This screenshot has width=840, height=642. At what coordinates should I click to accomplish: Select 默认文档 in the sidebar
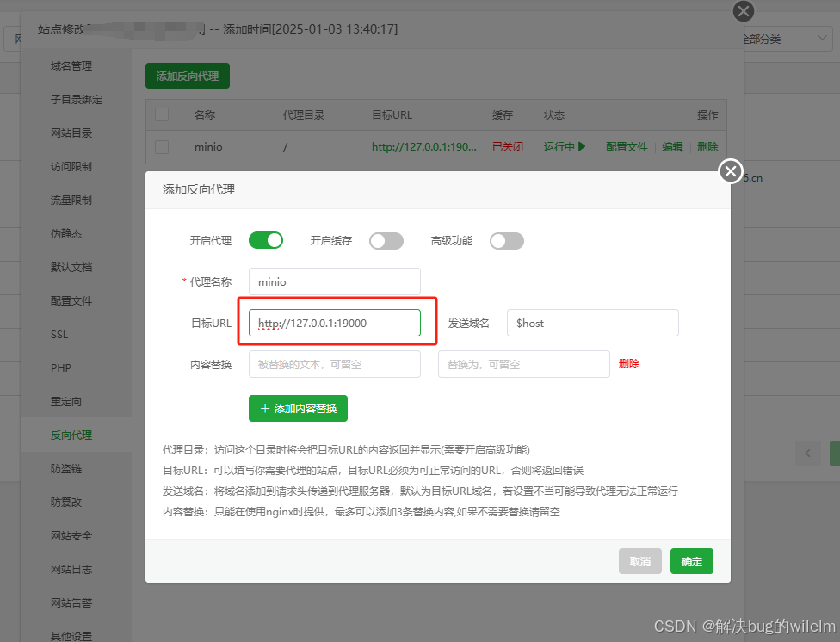71,267
